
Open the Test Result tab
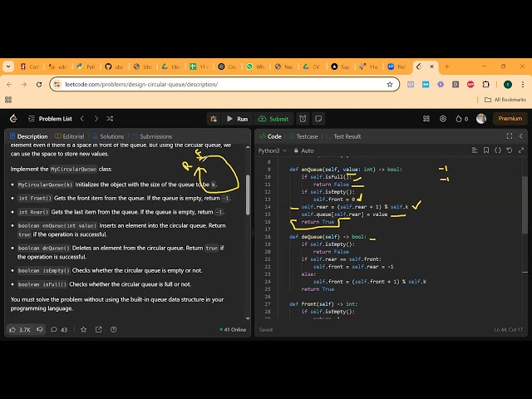(343, 136)
